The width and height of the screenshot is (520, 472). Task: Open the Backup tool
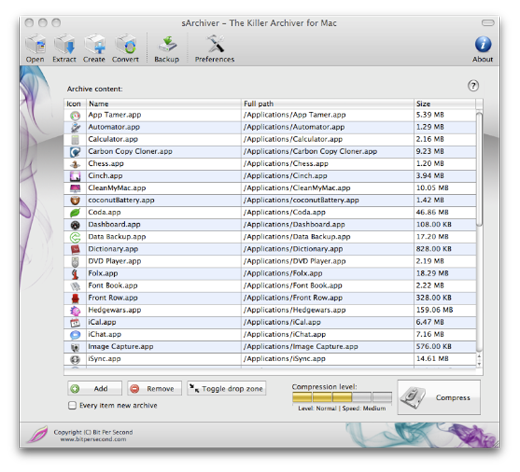click(167, 44)
